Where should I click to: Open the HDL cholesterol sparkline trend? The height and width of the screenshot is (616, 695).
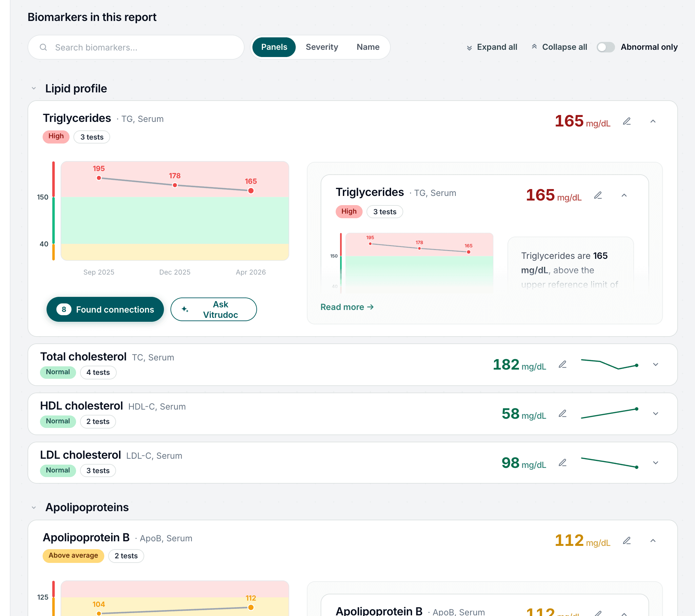[x=609, y=413]
